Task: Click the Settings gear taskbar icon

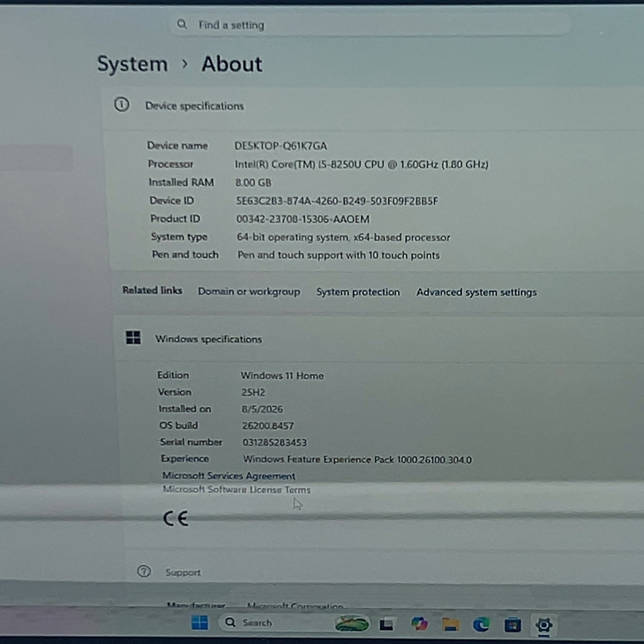Action: 544,625
